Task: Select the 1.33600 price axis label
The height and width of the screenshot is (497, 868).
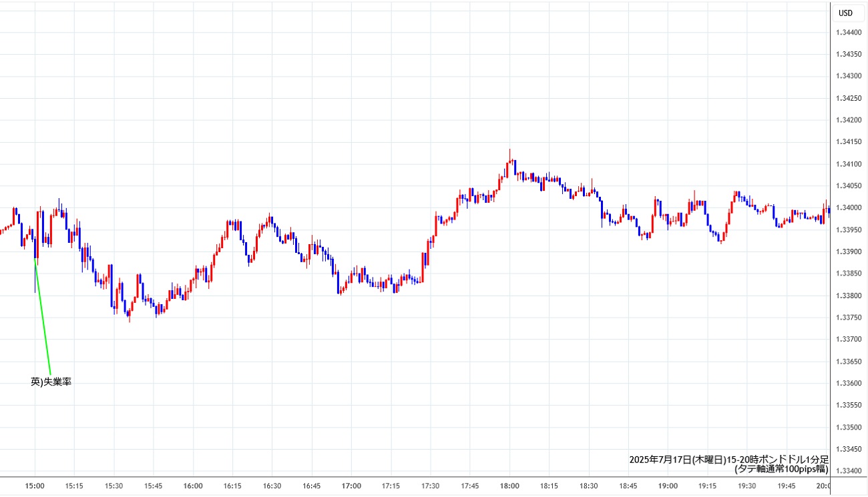Action: click(x=849, y=384)
